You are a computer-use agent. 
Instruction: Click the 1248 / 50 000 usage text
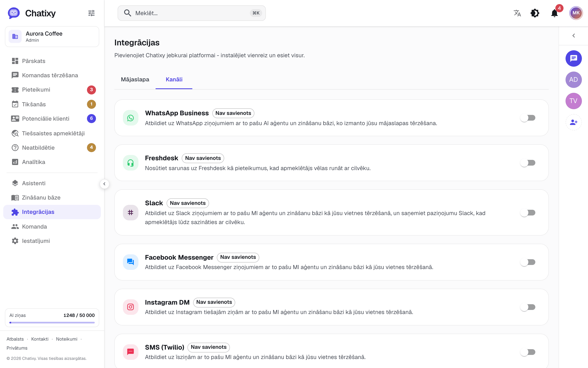tap(79, 315)
